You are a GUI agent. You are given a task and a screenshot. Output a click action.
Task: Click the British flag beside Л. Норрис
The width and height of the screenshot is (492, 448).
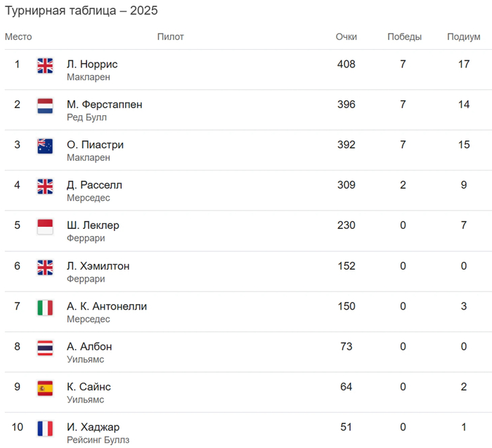point(45,66)
